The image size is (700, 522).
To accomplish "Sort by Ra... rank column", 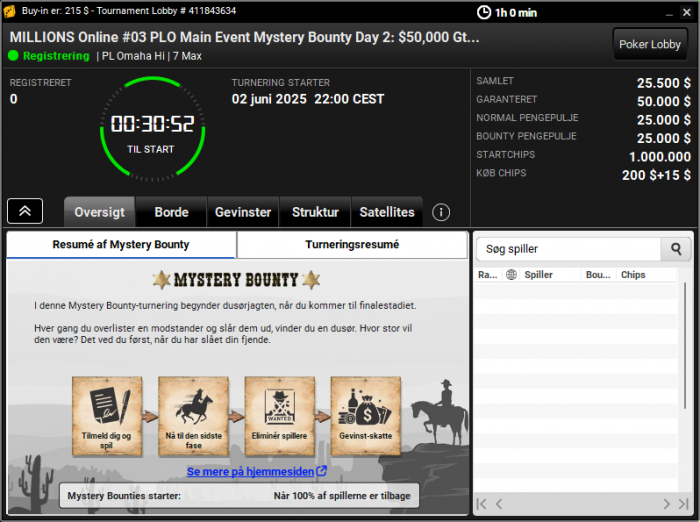I will 488,275.
